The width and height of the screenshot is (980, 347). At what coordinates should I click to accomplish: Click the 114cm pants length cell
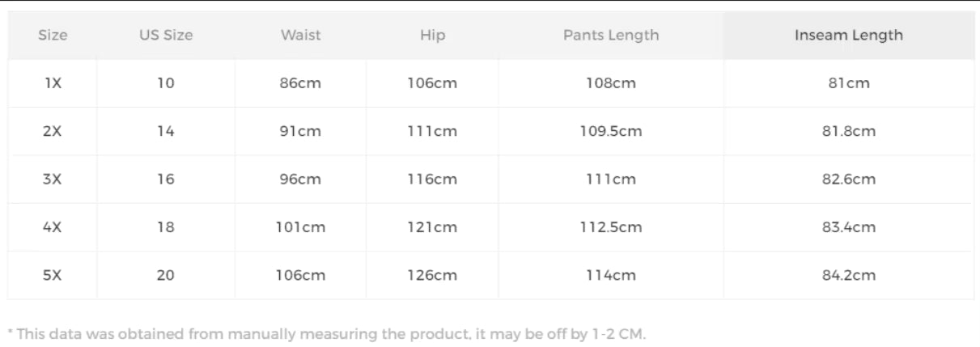(x=611, y=275)
